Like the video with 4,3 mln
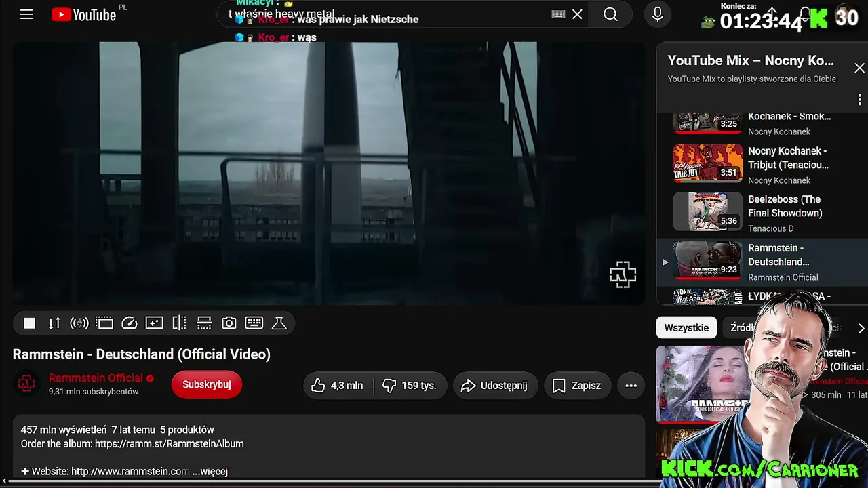Screen dimensions: 868x488 [338, 386]
